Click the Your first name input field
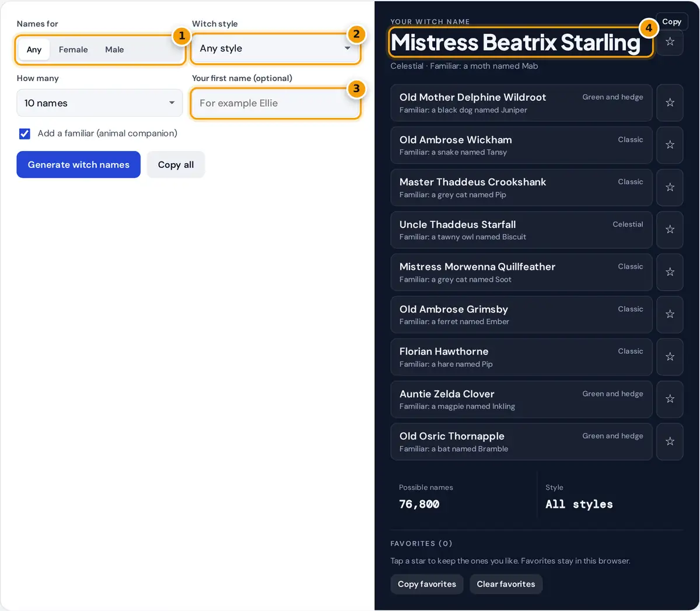This screenshot has height=611, width=700. [275, 103]
